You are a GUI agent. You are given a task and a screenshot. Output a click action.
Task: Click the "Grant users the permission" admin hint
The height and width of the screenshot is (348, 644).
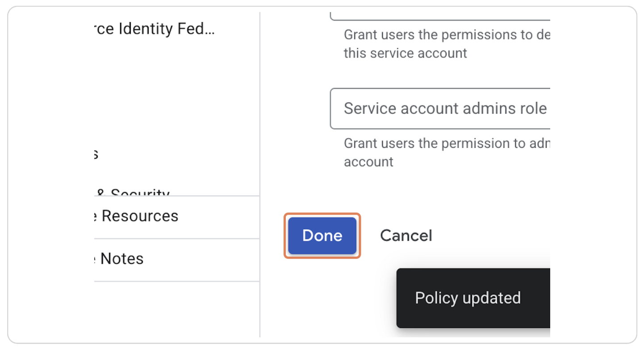coord(447,143)
